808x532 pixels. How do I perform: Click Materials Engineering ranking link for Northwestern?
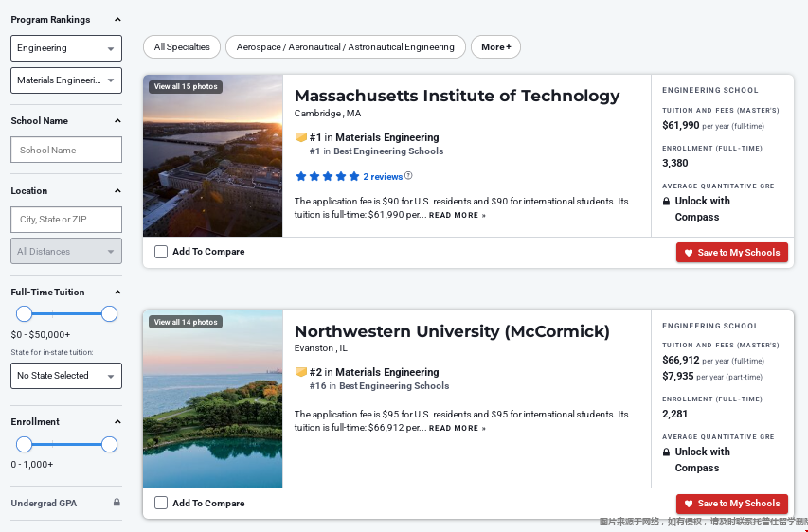coord(387,372)
